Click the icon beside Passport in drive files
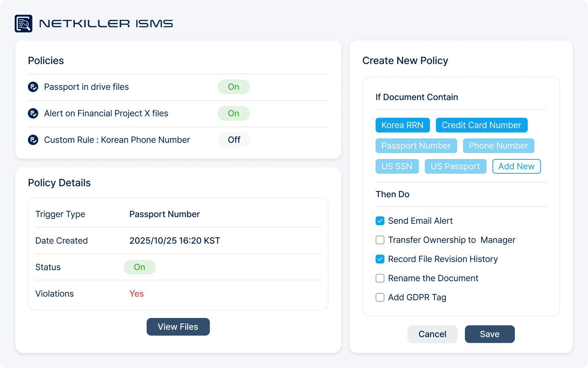The height and width of the screenshot is (368, 588). point(33,87)
